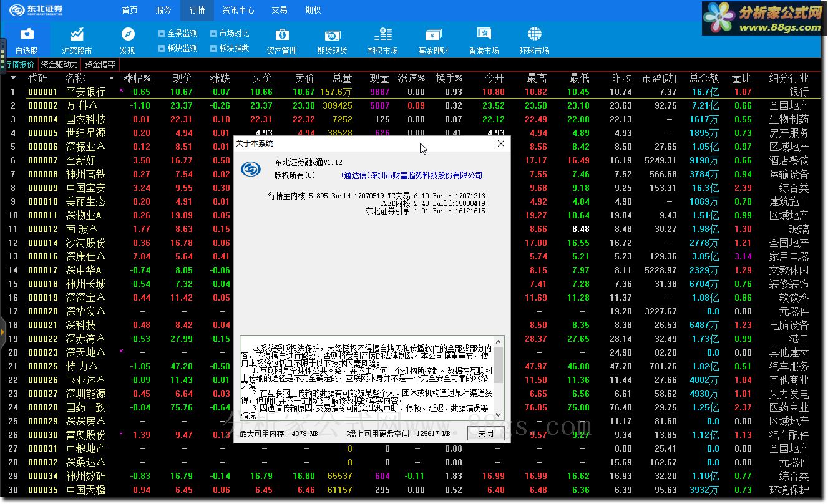
Task: Sort the table by the 涨幅% column header
Action: click(x=137, y=78)
